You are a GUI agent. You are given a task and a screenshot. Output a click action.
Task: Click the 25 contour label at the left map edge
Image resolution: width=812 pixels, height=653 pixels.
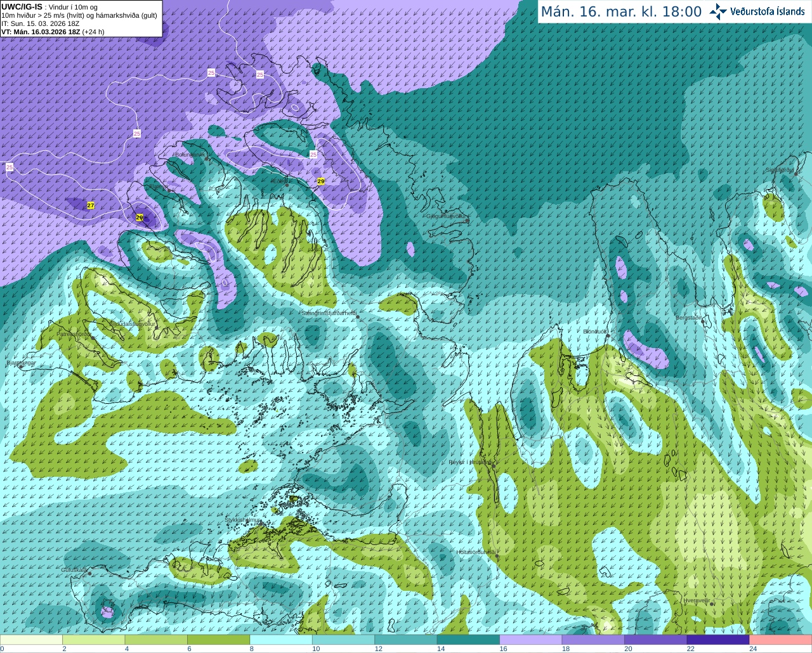(x=10, y=167)
